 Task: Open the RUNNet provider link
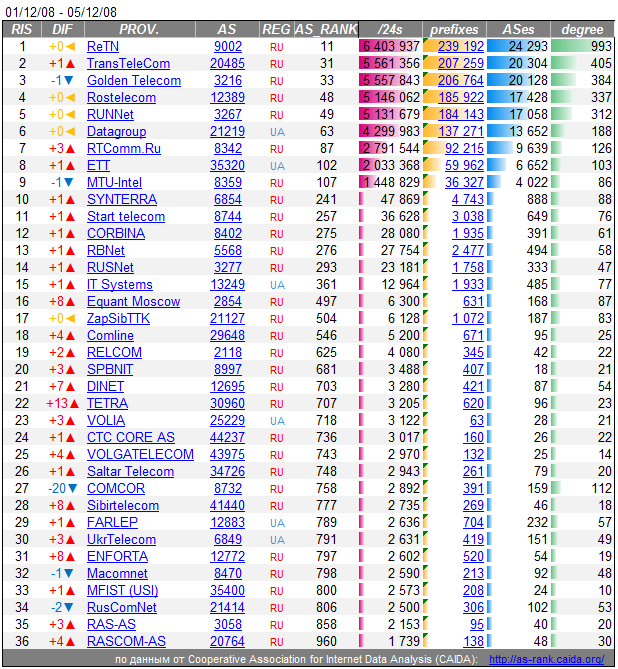pos(110,114)
